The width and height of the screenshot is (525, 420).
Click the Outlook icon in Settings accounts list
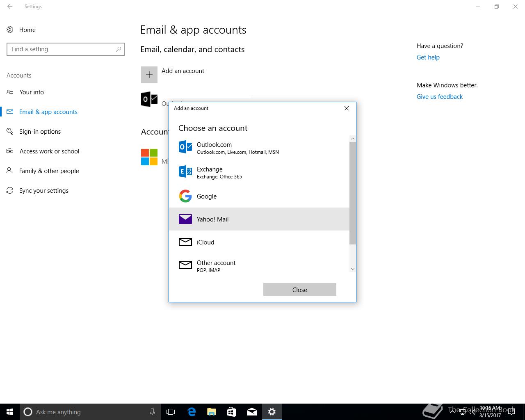click(149, 99)
